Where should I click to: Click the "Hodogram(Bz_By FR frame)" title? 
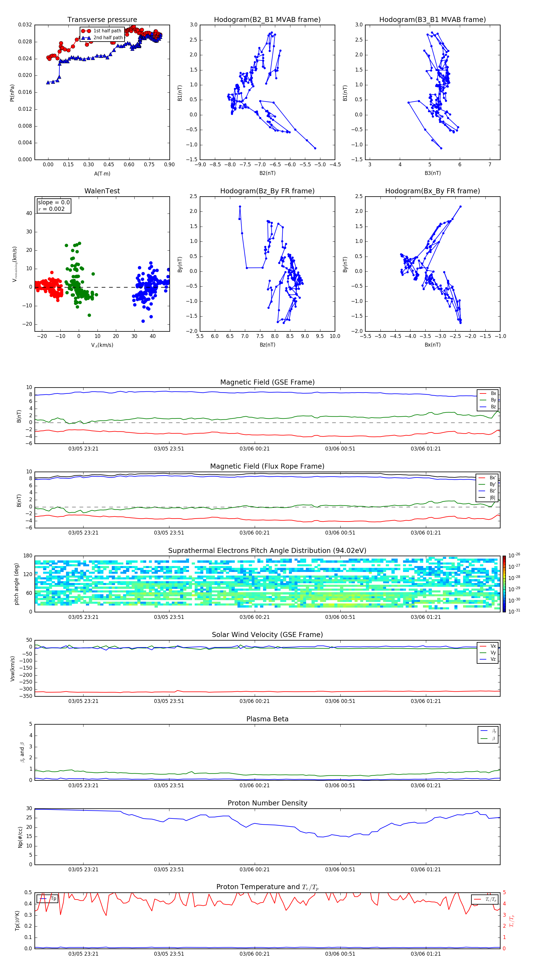point(267,191)
